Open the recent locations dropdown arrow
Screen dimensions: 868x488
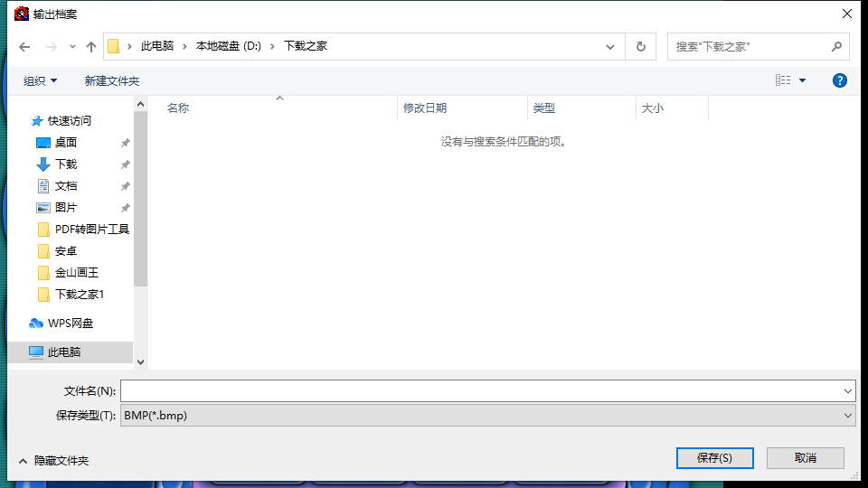pyautogui.click(x=72, y=47)
